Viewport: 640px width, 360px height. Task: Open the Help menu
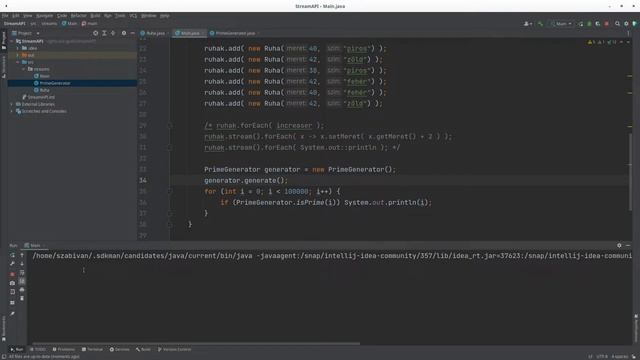(x=164, y=16)
